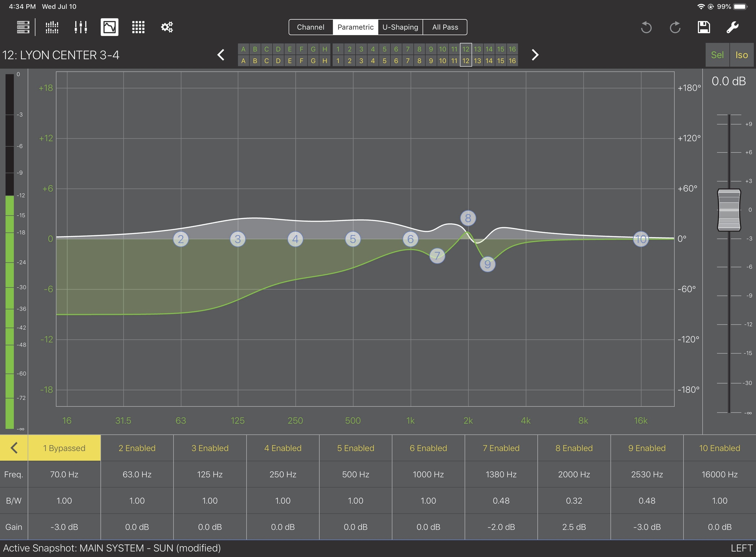Viewport: 756px width, 557px height.
Task: Open the gears settings icon
Action: point(167,27)
